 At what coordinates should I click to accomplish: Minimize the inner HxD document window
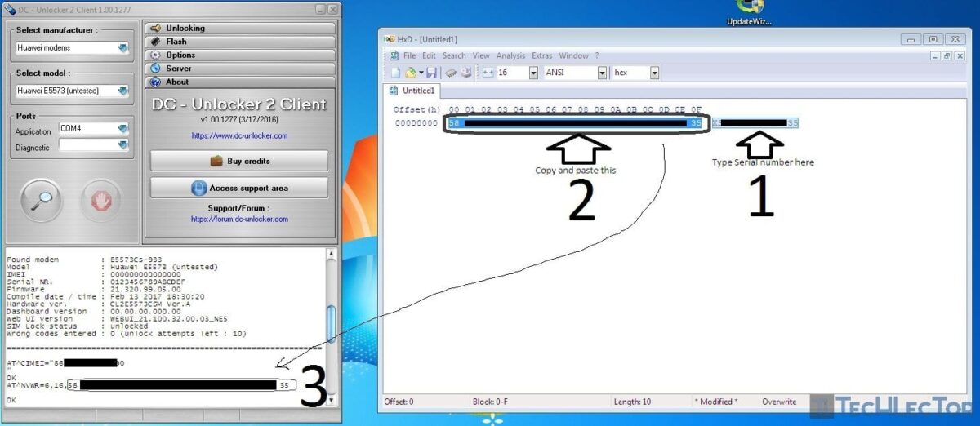click(x=935, y=56)
